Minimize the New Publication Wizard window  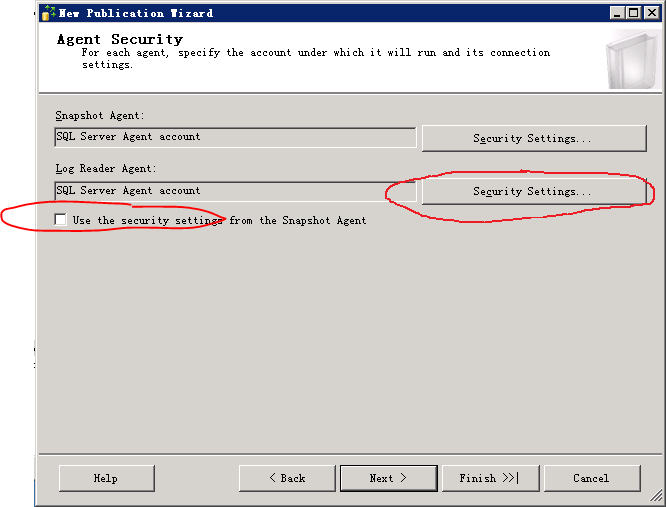pyautogui.click(x=617, y=13)
